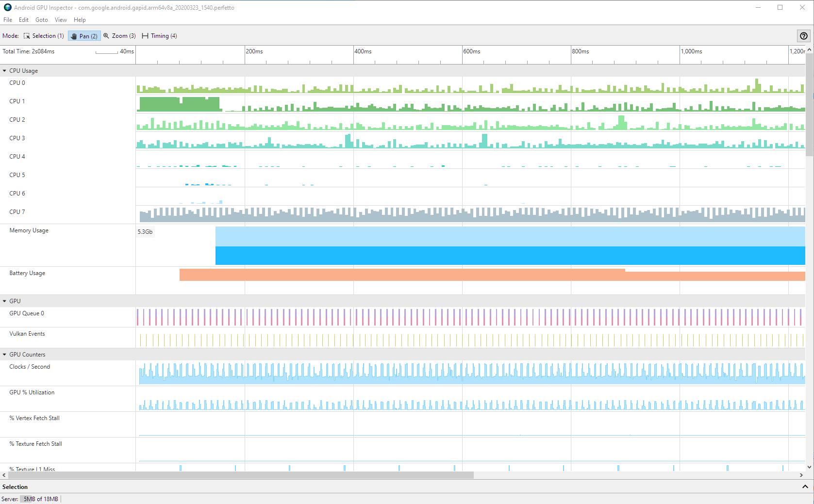Select the Memory Usage track label
The height and width of the screenshot is (504, 814).
click(29, 230)
